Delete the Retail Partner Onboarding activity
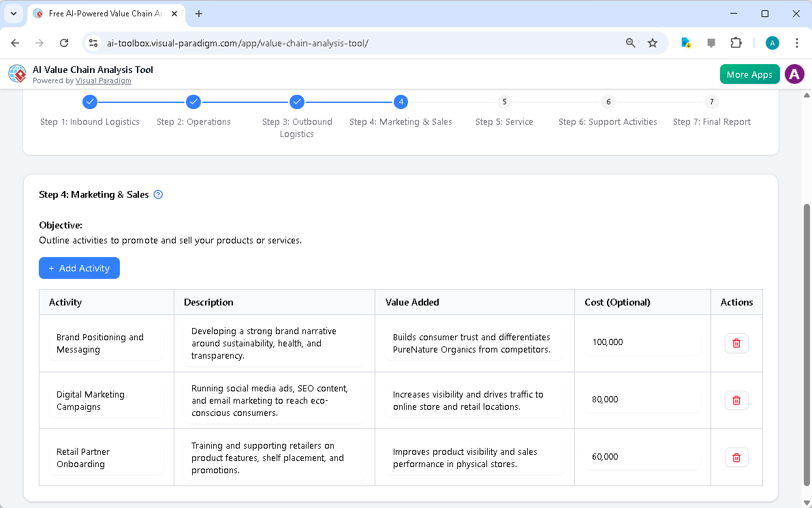The image size is (812, 508). pyautogui.click(x=736, y=457)
